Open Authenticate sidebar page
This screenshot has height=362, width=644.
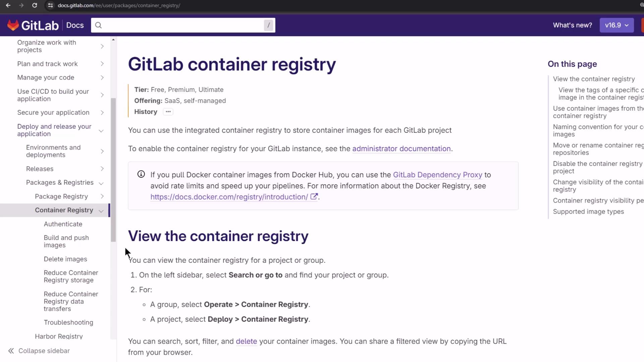(x=63, y=224)
